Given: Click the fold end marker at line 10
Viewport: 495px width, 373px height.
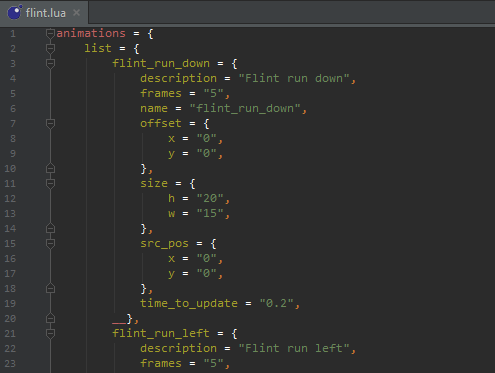Looking at the screenshot, I should (50, 168).
